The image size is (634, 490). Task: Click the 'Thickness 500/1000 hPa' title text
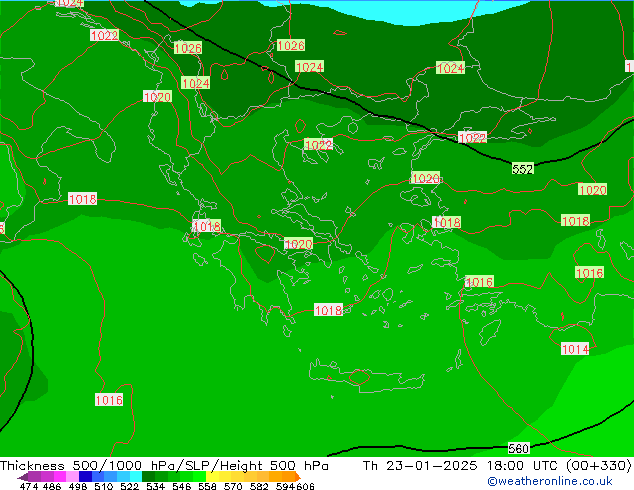tap(72, 465)
